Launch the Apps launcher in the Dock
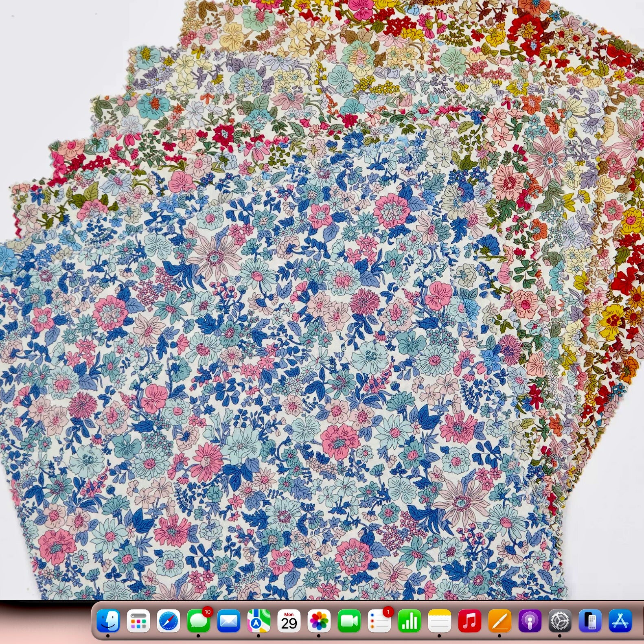 pos(138,621)
